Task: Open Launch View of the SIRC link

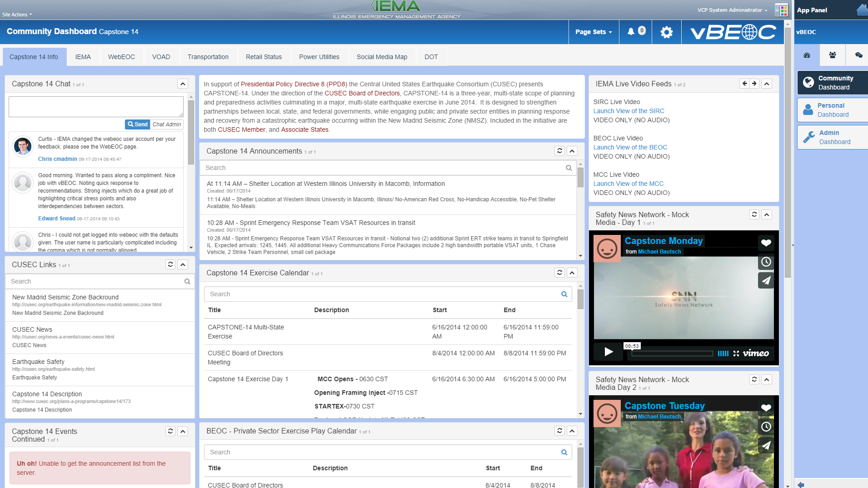Action: [629, 111]
